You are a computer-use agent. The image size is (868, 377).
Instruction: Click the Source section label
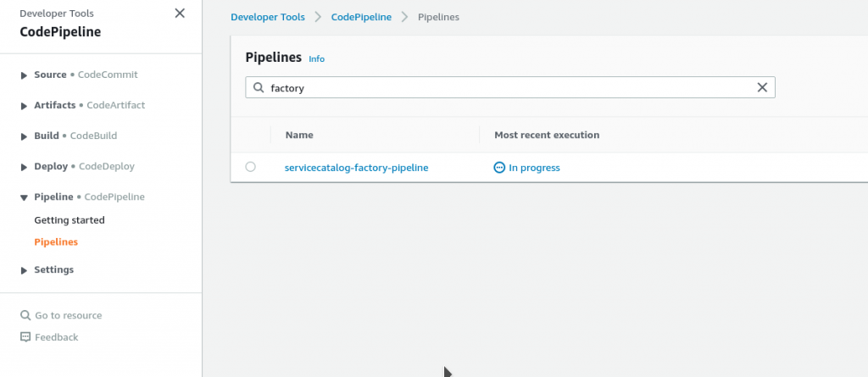tap(50, 75)
